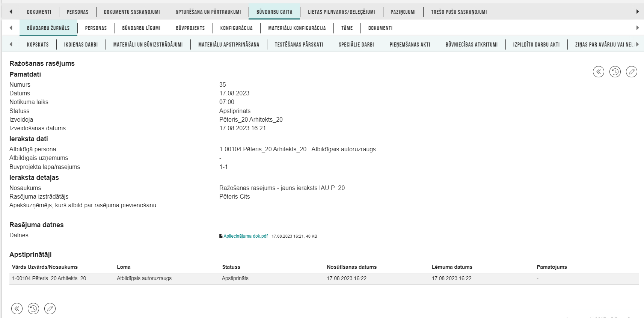This screenshot has height=318, width=644.
Task: Open Dokumenti sub-tab in second row
Action: coord(380,28)
